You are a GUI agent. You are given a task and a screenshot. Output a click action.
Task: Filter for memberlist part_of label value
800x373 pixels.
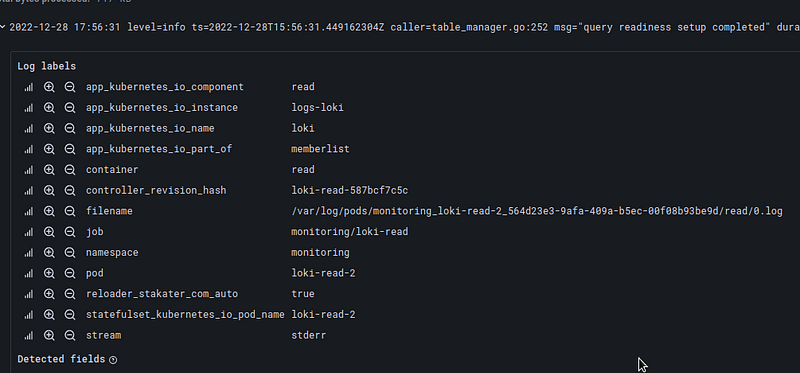point(49,149)
